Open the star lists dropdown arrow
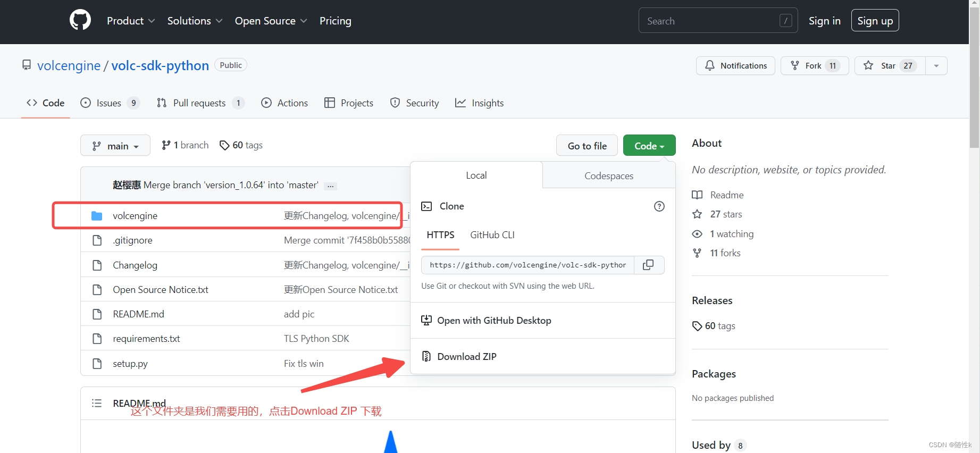Image resolution: width=980 pixels, height=453 pixels. click(x=936, y=65)
